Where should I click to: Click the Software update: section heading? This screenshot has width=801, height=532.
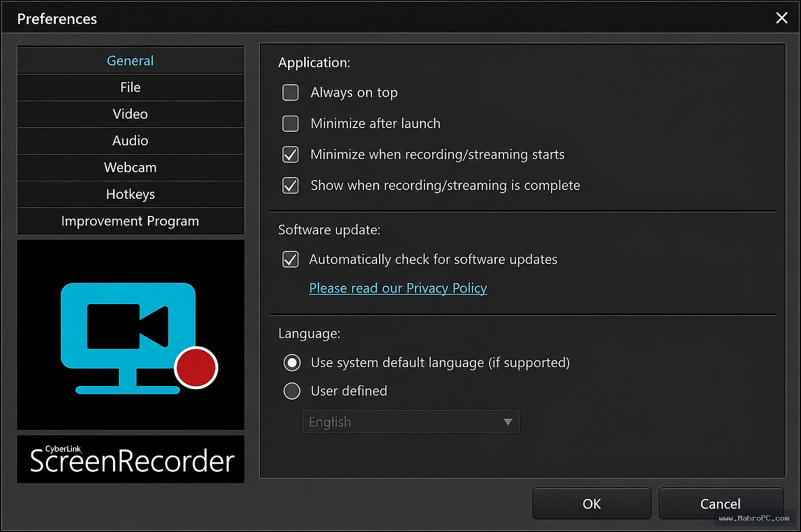329,230
